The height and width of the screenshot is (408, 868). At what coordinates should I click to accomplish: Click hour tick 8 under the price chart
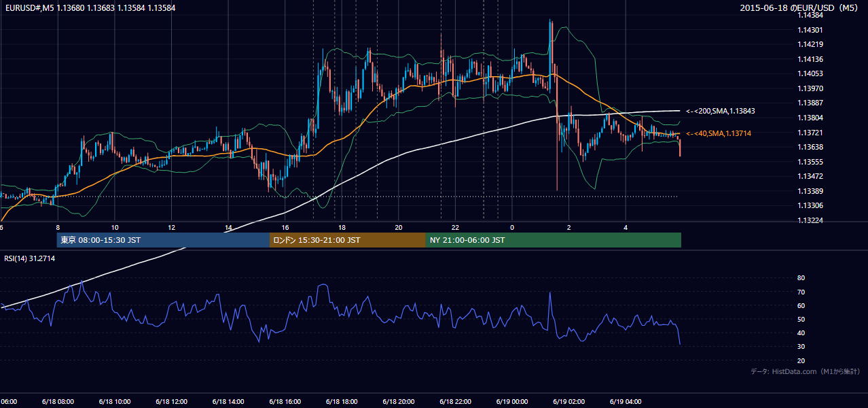tap(58, 227)
